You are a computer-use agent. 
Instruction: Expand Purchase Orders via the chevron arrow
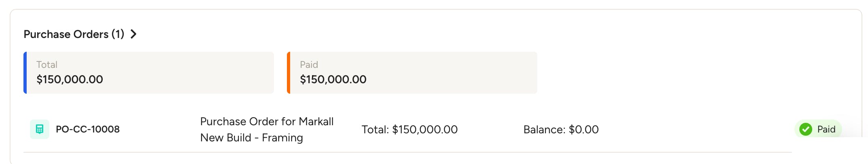coord(134,34)
